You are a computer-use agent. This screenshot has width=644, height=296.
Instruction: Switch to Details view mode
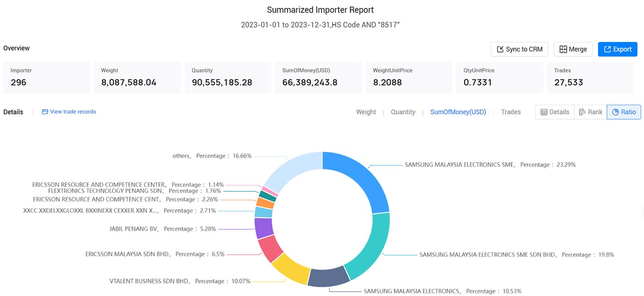555,112
